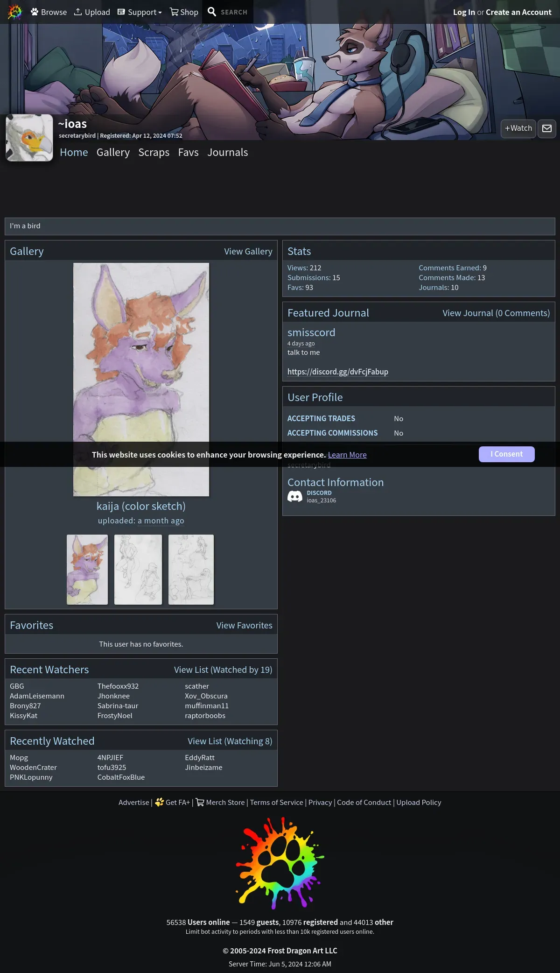Select the Home profile tab
This screenshot has width=560, height=973.
[x=74, y=152]
